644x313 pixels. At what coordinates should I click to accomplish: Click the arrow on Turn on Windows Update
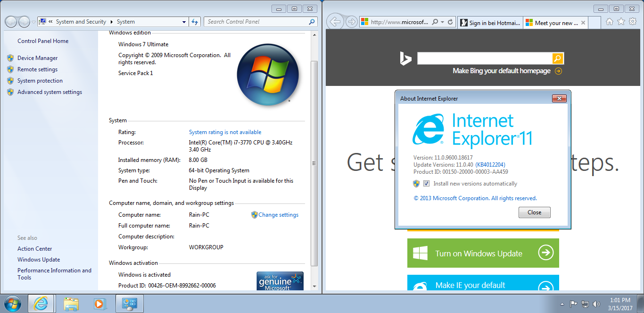click(545, 253)
